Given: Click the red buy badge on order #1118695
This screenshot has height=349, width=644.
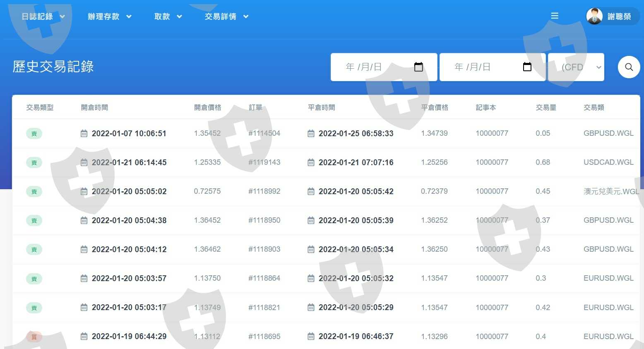Looking at the screenshot, I should tap(34, 337).
